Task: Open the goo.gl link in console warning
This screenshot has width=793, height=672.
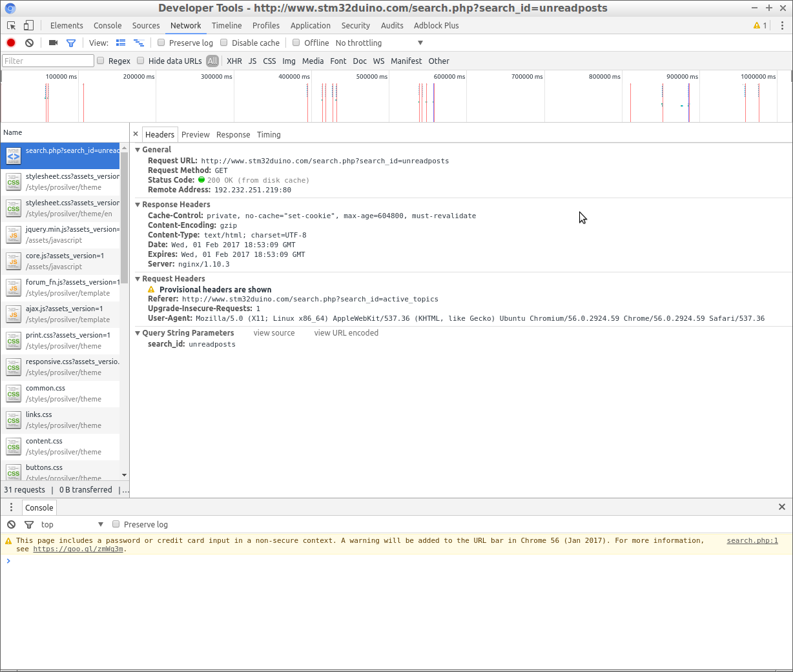Action: pos(78,549)
